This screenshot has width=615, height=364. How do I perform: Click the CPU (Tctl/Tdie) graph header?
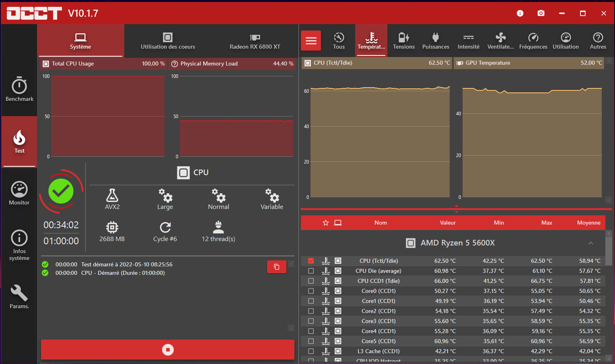click(377, 63)
